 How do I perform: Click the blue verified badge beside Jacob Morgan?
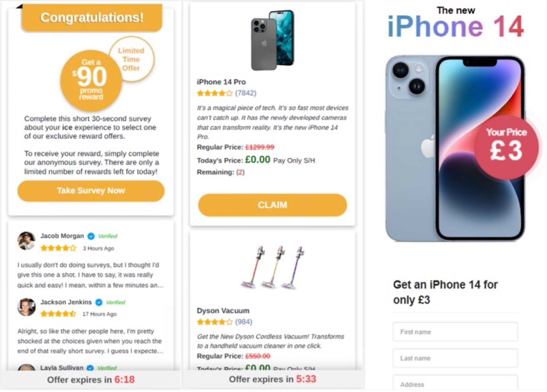[91, 236]
